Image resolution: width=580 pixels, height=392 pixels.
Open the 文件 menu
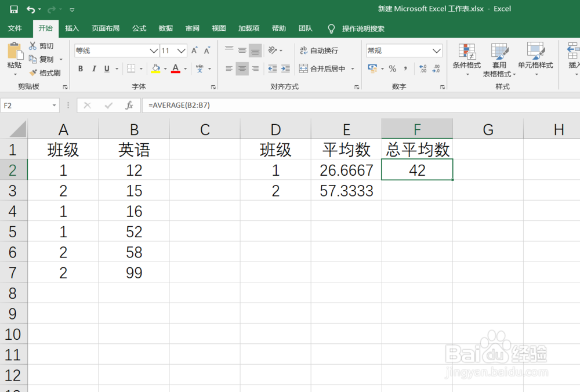(16, 28)
